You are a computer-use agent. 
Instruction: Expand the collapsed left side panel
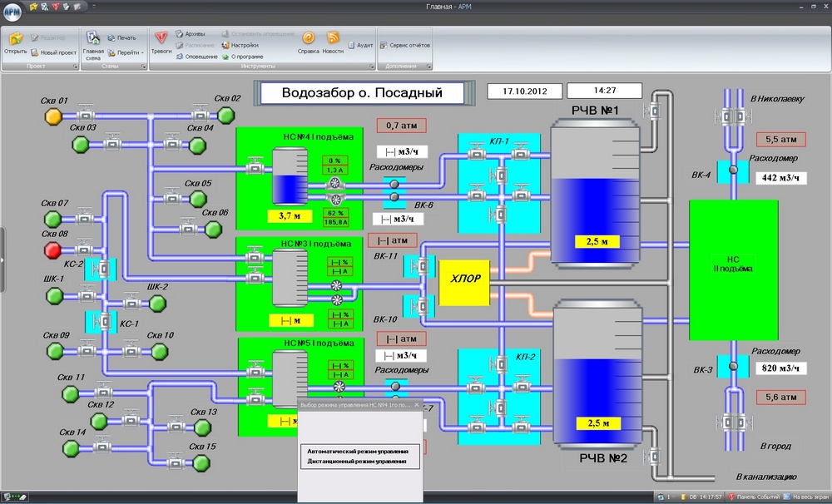[2, 260]
